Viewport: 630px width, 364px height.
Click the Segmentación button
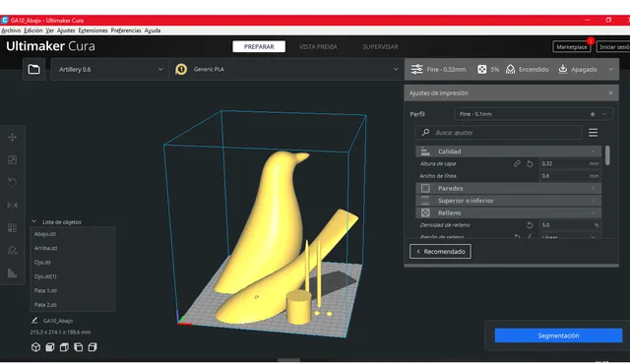(x=558, y=335)
